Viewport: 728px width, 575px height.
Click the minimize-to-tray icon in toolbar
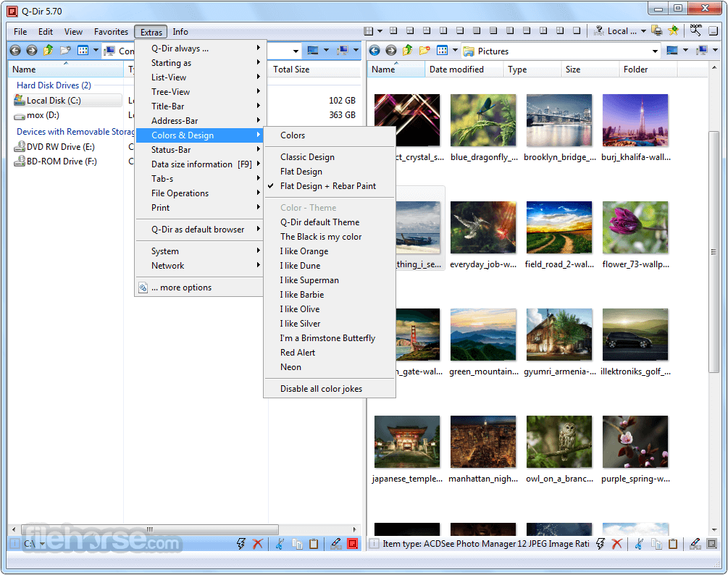tap(713, 30)
